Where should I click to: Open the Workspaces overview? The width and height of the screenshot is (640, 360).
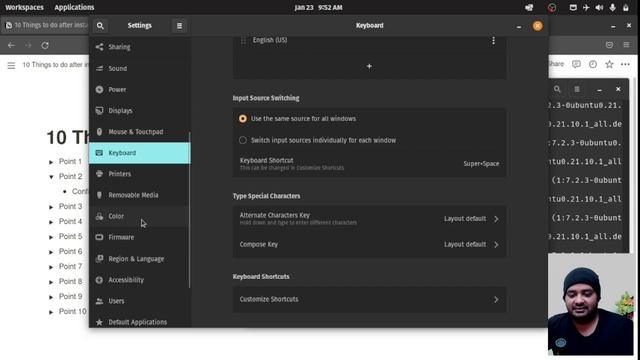coord(24,7)
